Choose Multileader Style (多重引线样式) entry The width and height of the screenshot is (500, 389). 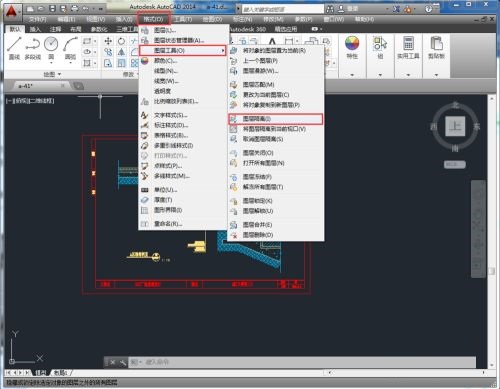point(183,146)
